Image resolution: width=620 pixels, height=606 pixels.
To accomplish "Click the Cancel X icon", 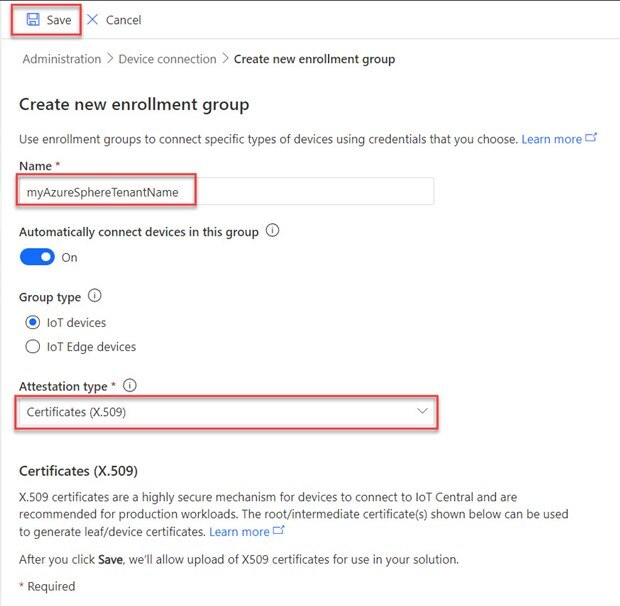I will coord(93,20).
